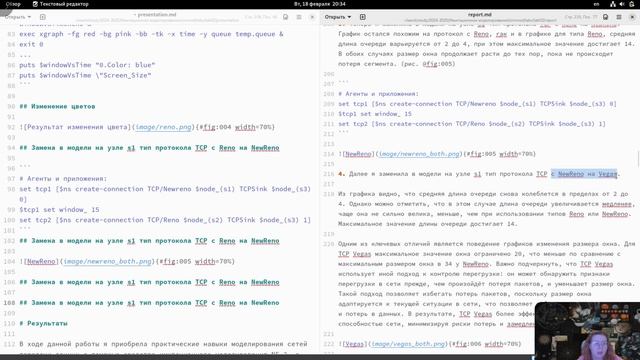Click 'set tcp2' line in report.md
This screenshot has width=640, height=360.
(471, 124)
